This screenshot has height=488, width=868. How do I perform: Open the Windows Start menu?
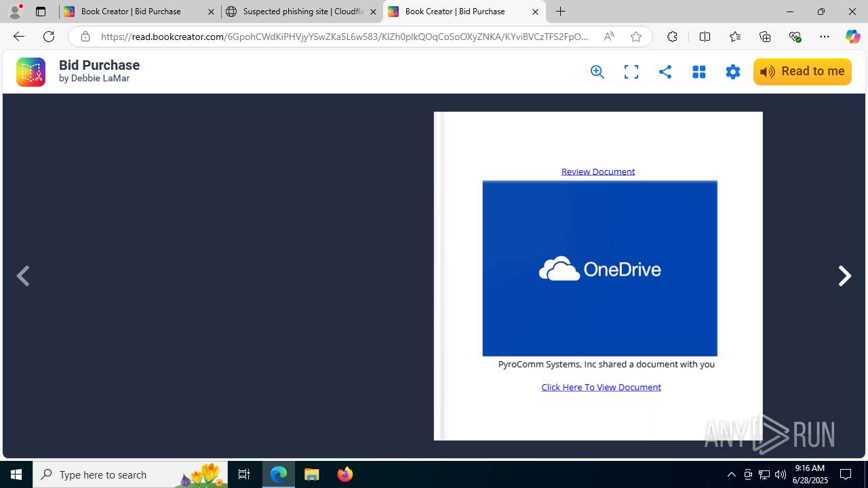tap(16, 474)
